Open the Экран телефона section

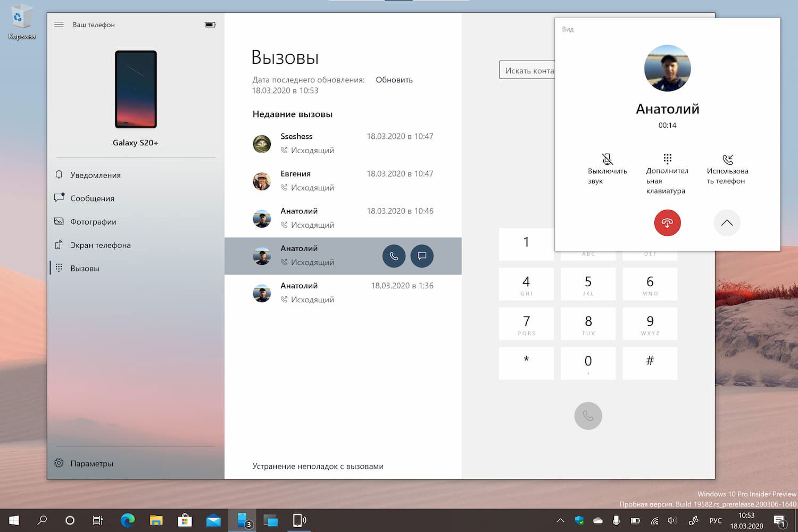(x=101, y=245)
